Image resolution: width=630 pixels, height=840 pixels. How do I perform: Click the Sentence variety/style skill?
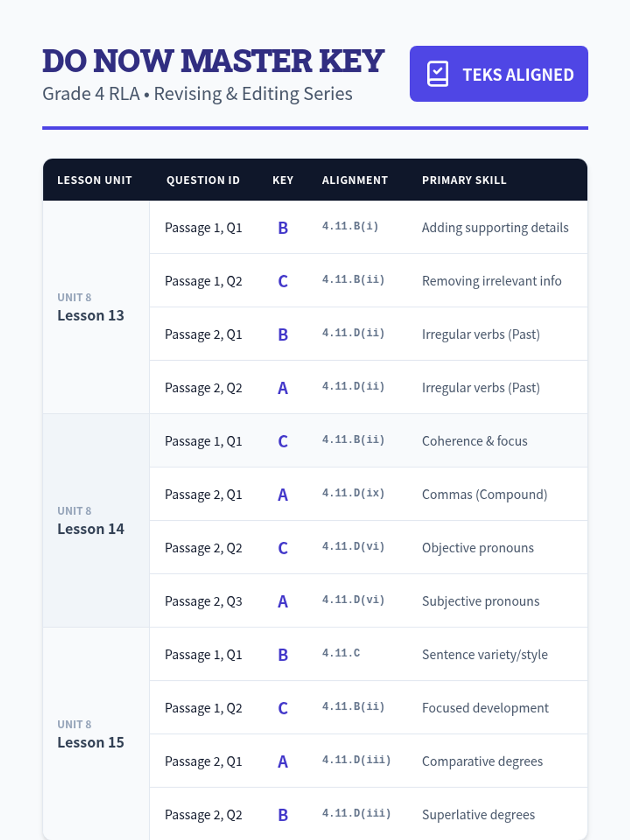[x=485, y=655]
